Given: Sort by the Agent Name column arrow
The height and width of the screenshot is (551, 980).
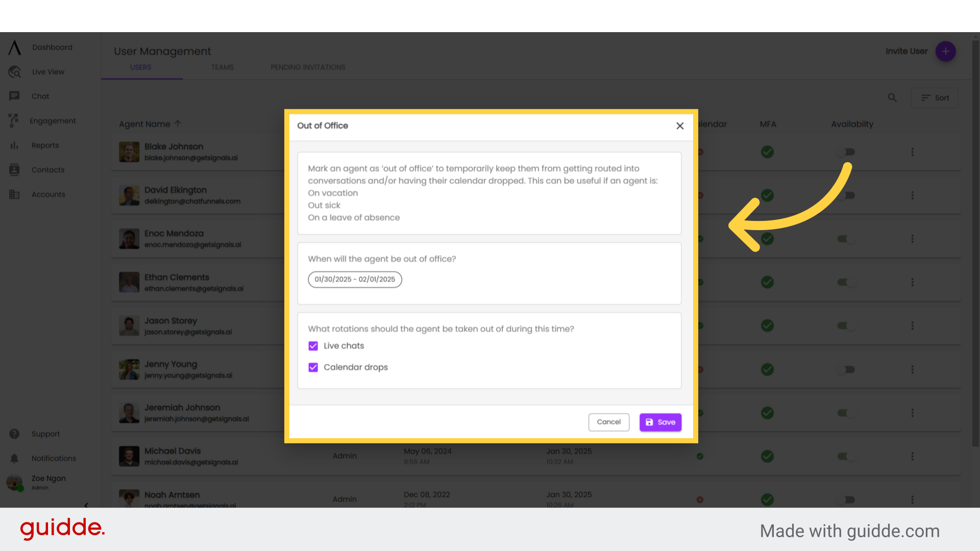Looking at the screenshot, I should [x=178, y=123].
